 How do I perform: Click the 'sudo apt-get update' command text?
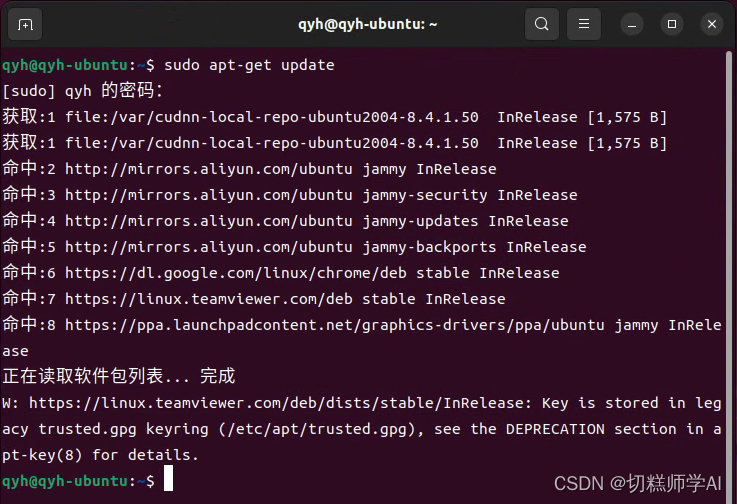[249, 65]
